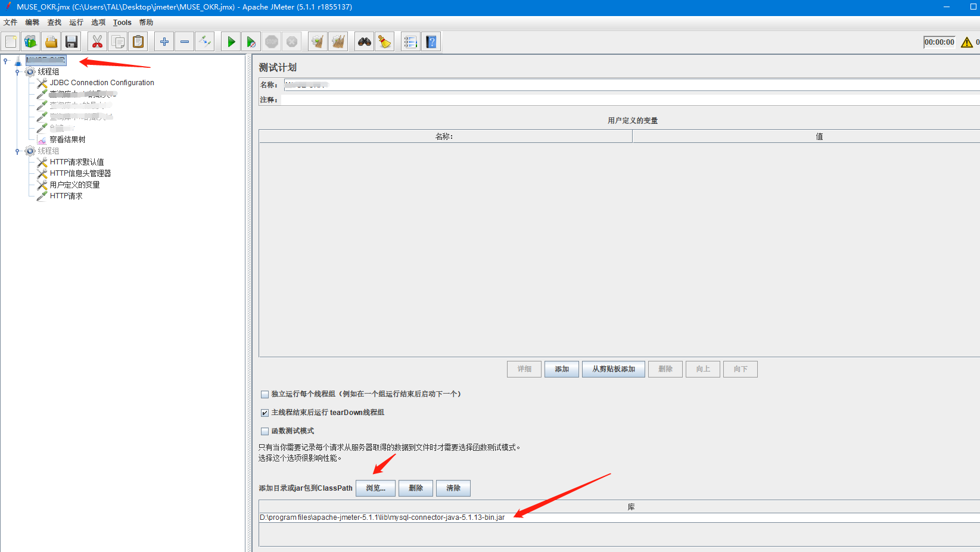Viewport: 980px width, 552px height.
Task: Open the 选项 menu
Action: coord(98,23)
